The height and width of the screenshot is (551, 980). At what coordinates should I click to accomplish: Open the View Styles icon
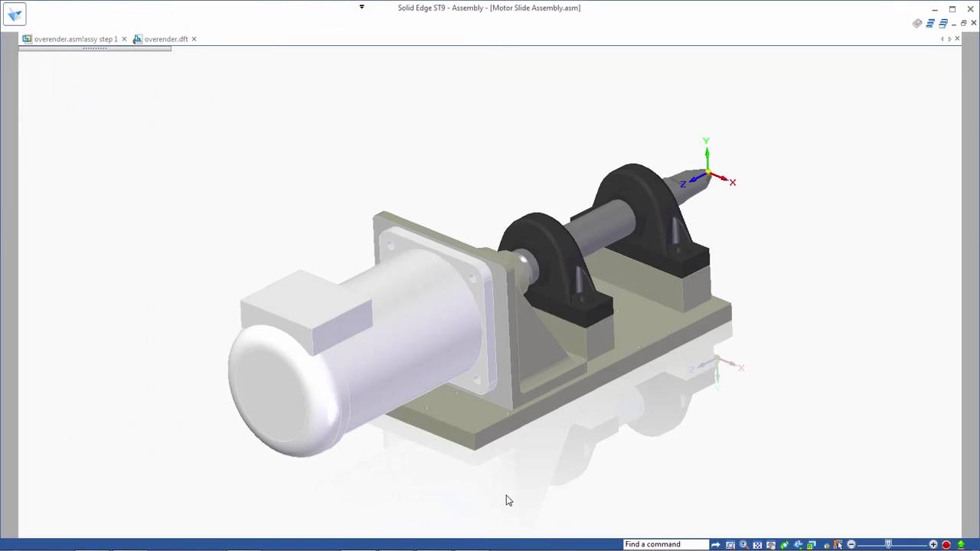pos(826,545)
